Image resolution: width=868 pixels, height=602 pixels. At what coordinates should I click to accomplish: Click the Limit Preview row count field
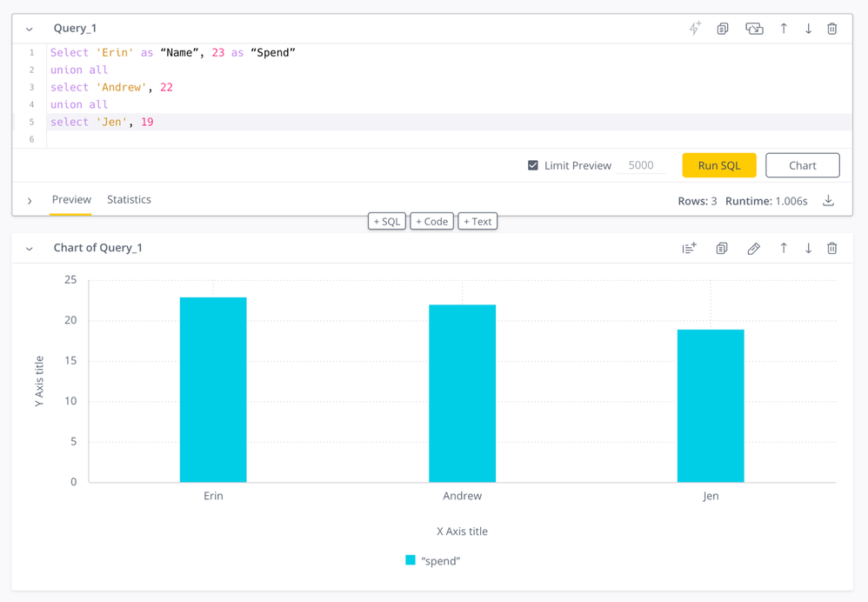click(x=641, y=165)
